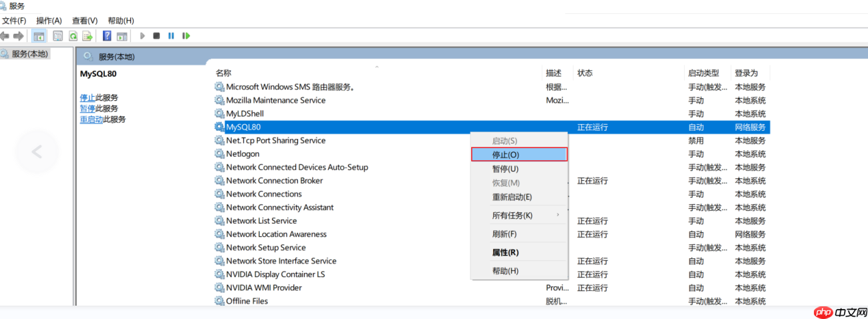Choose 停止(O) in the context menu
This screenshot has height=319, width=868.
[x=519, y=154]
